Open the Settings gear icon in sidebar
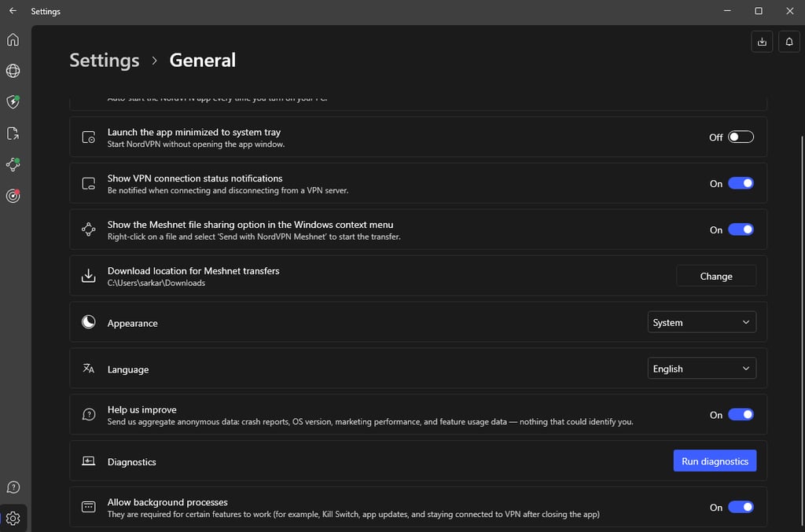The image size is (805, 532). click(x=13, y=518)
